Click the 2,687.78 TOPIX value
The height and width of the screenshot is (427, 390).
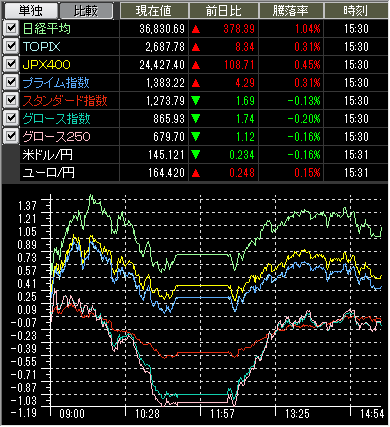(165, 47)
